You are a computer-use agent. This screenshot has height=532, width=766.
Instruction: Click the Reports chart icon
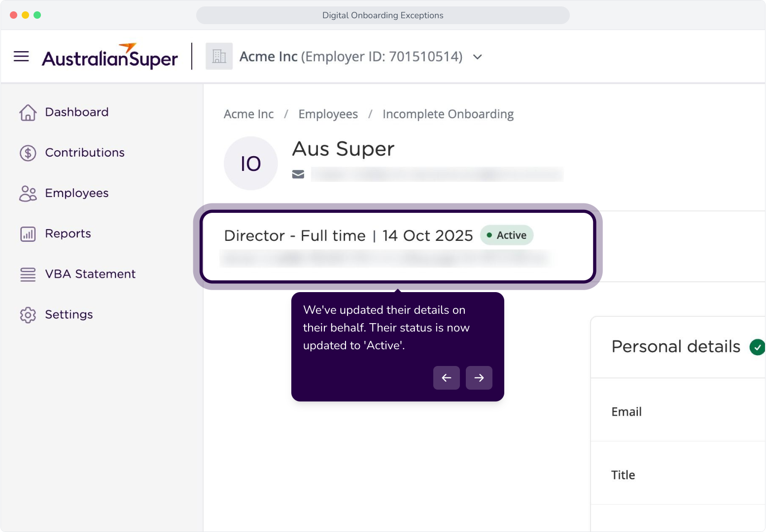[x=28, y=234]
